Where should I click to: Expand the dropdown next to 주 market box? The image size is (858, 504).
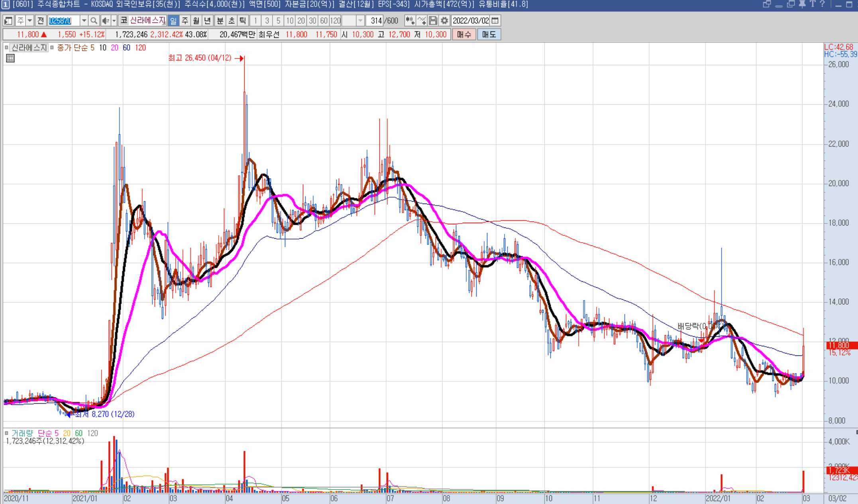[30, 21]
